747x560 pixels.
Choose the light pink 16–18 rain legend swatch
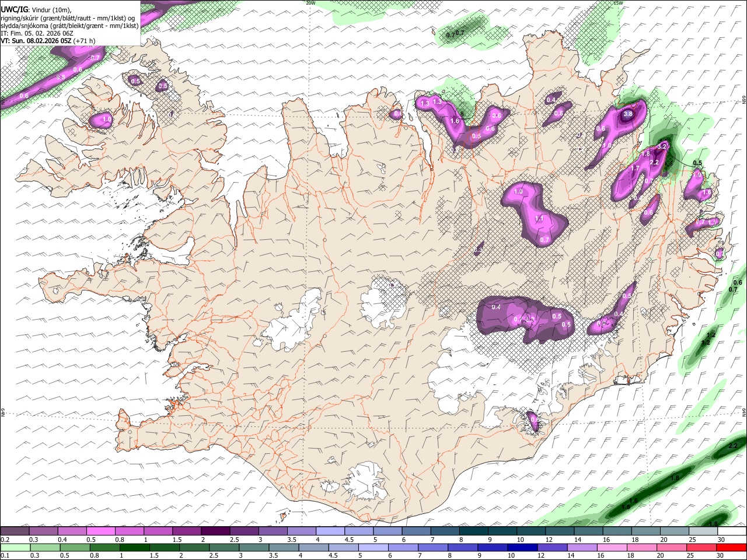612,547
